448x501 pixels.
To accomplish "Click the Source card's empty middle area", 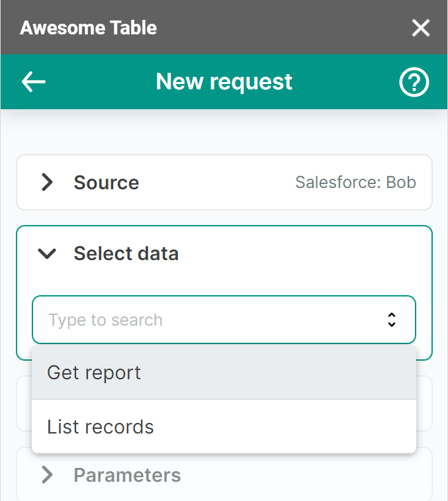I will tap(218, 183).
